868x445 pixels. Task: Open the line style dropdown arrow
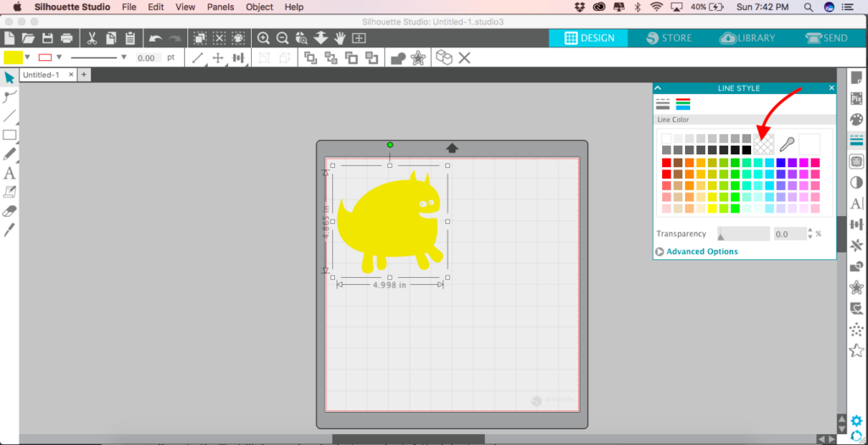point(124,58)
